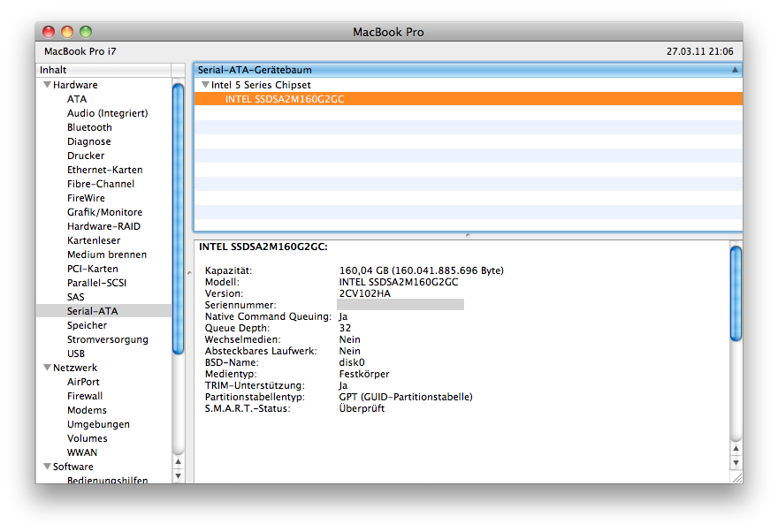Click the Intel 5 Series Chipset row

pos(468,85)
